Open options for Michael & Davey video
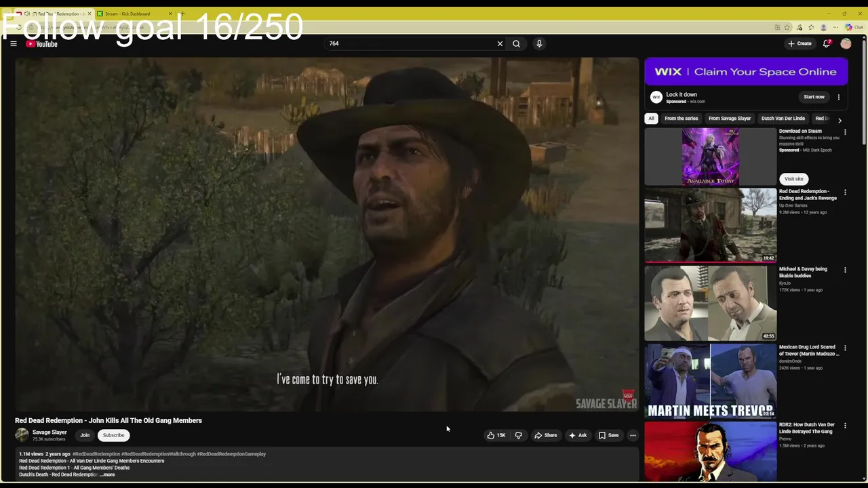Viewport: 868px width, 488px height. [x=845, y=270]
